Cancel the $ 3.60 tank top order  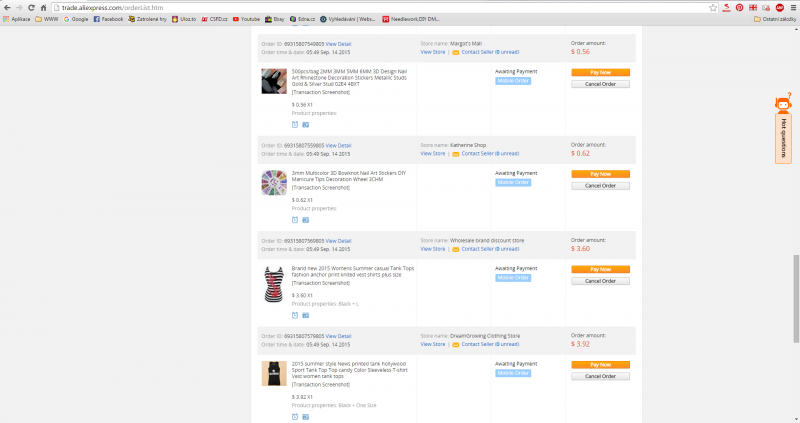[600, 281]
